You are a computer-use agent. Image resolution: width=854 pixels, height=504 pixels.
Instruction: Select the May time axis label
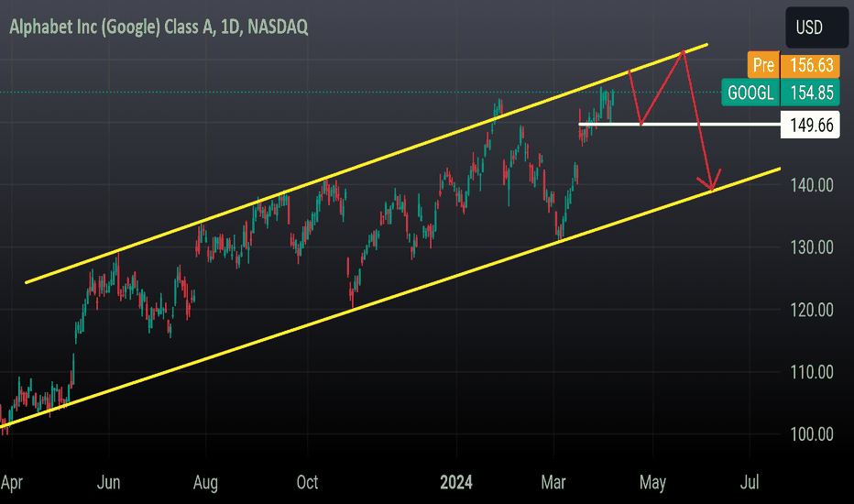(x=652, y=483)
